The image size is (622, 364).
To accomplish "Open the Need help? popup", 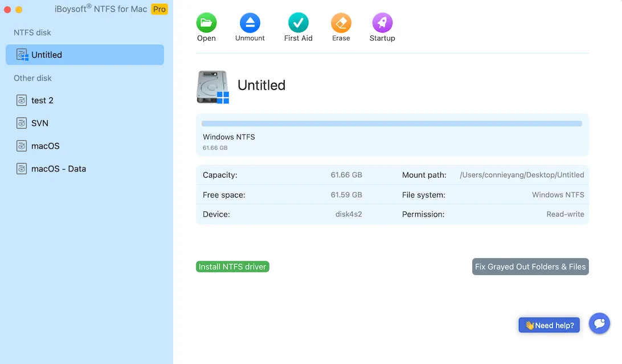I will tap(549, 325).
